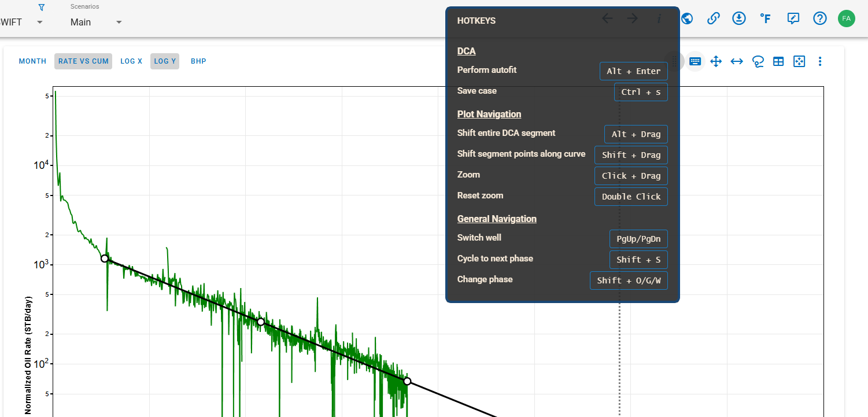
Task: Open the table grid view icon
Action: pyautogui.click(x=778, y=61)
